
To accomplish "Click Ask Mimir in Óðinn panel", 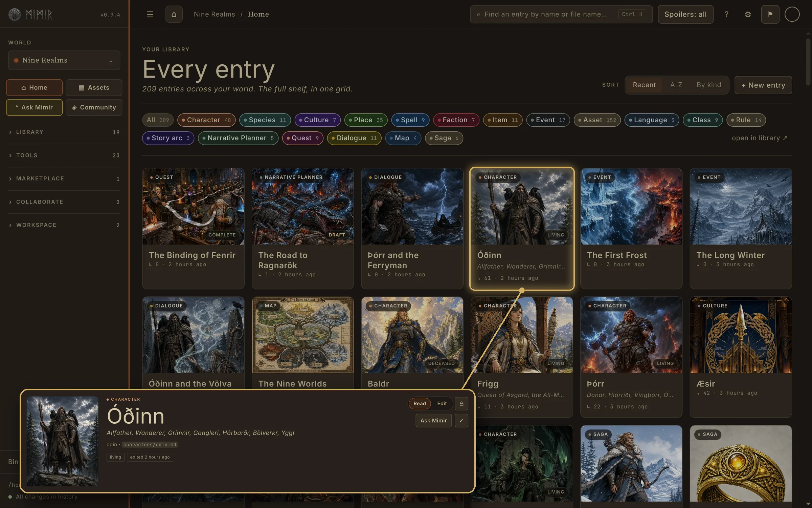I will 433,420.
